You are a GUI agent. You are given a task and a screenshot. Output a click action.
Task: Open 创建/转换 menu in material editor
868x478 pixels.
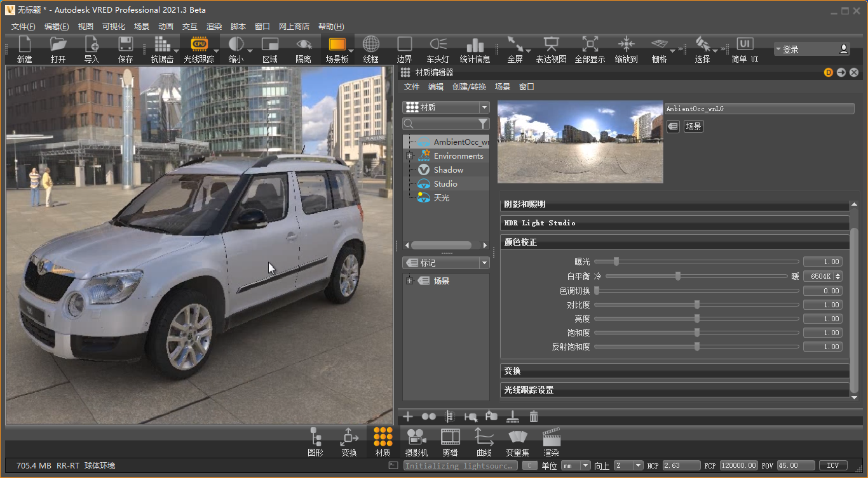pos(469,87)
